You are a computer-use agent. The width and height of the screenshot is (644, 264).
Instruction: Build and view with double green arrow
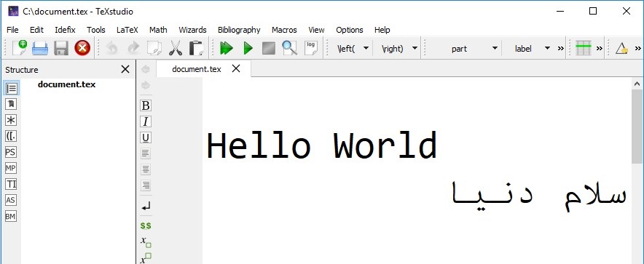[x=227, y=49]
